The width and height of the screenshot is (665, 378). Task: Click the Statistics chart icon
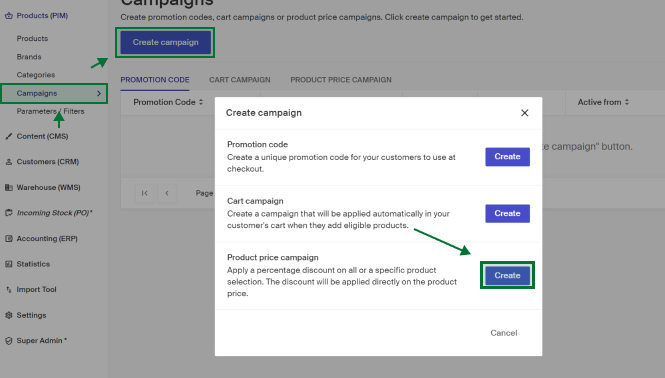point(8,264)
